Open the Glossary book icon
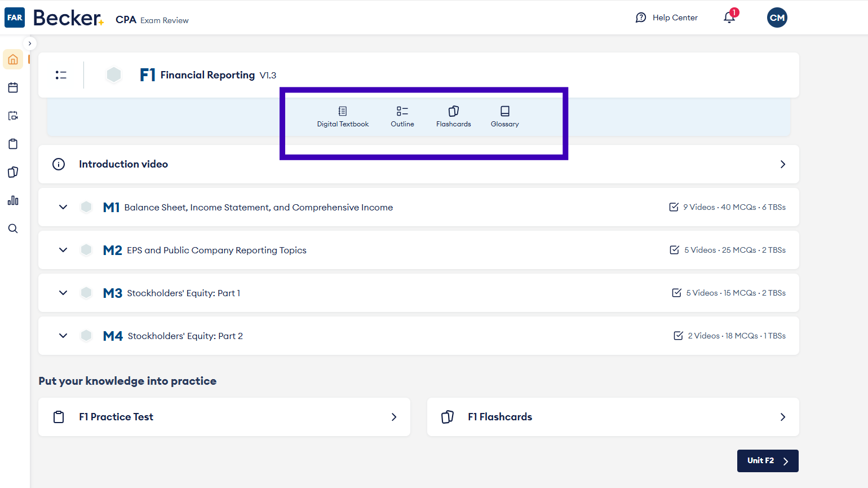 coord(505,111)
